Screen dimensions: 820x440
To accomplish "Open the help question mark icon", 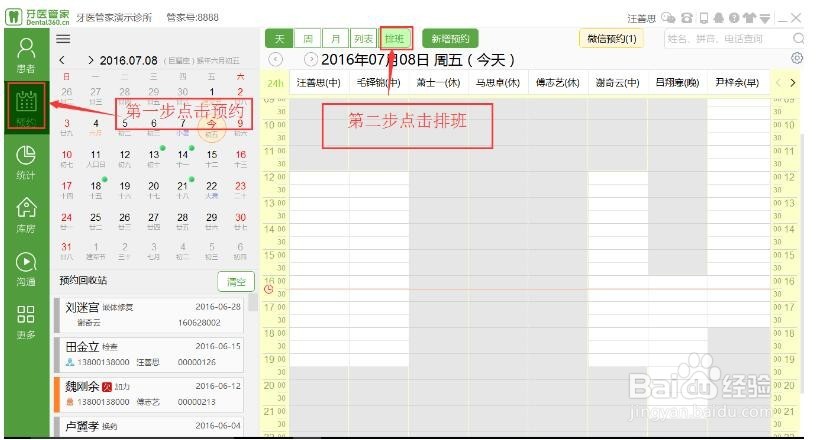I will coord(734,18).
